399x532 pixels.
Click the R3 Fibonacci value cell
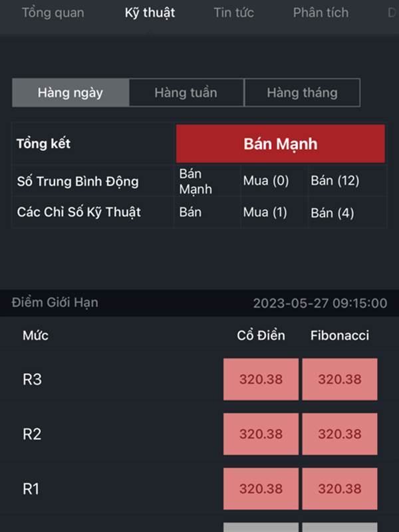point(340,379)
